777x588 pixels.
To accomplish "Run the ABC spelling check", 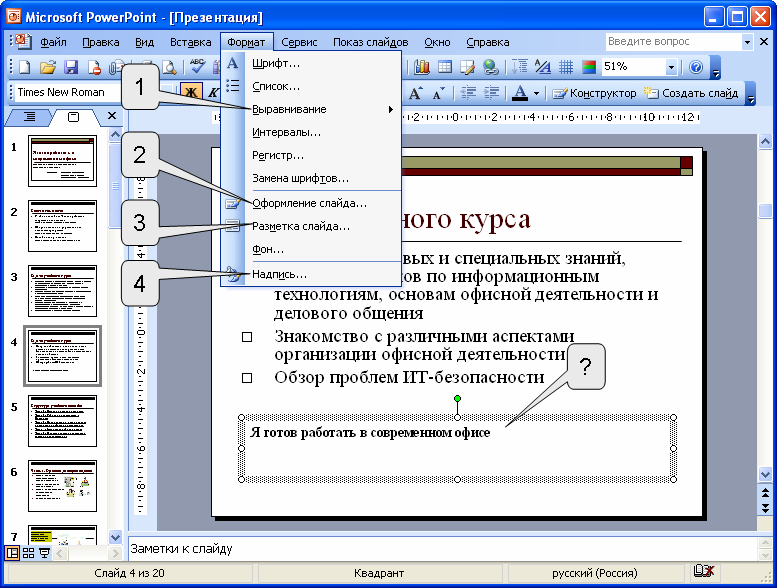I will (x=197, y=66).
